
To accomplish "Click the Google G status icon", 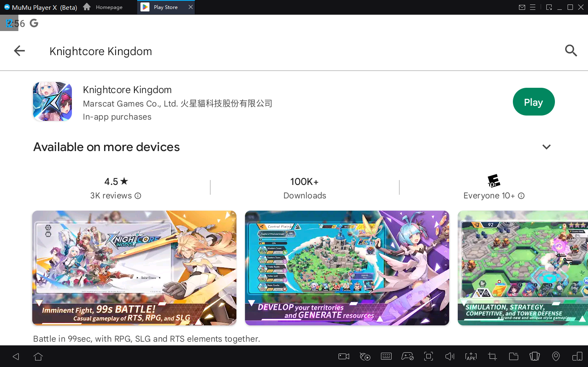I will click(34, 23).
